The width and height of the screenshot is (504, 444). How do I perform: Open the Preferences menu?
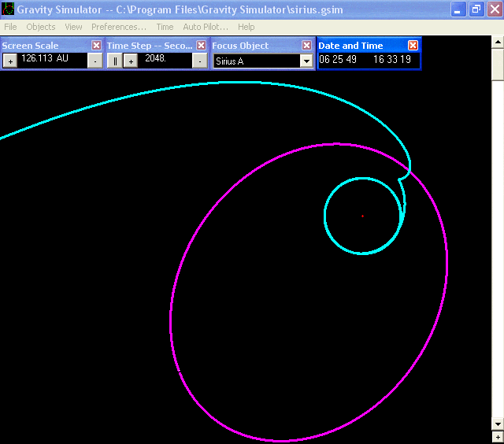click(x=118, y=27)
